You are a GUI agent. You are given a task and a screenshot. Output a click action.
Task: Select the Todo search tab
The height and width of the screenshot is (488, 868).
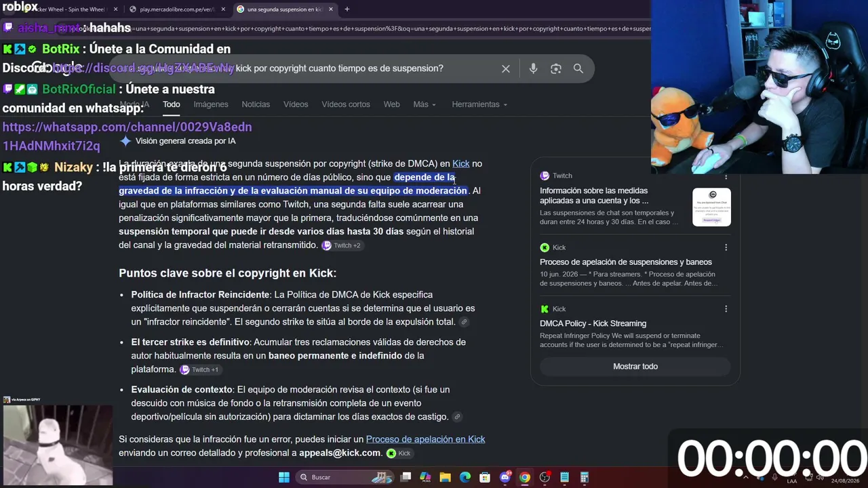tap(172, 104)
